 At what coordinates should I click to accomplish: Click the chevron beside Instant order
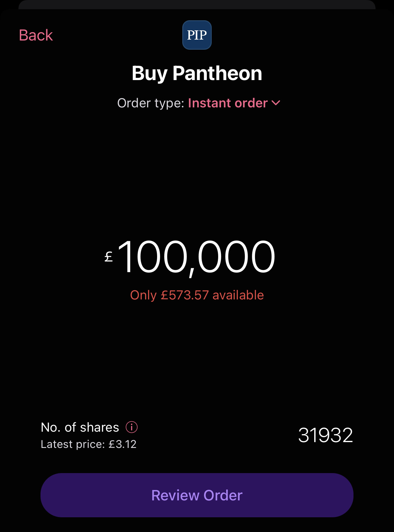276,103
